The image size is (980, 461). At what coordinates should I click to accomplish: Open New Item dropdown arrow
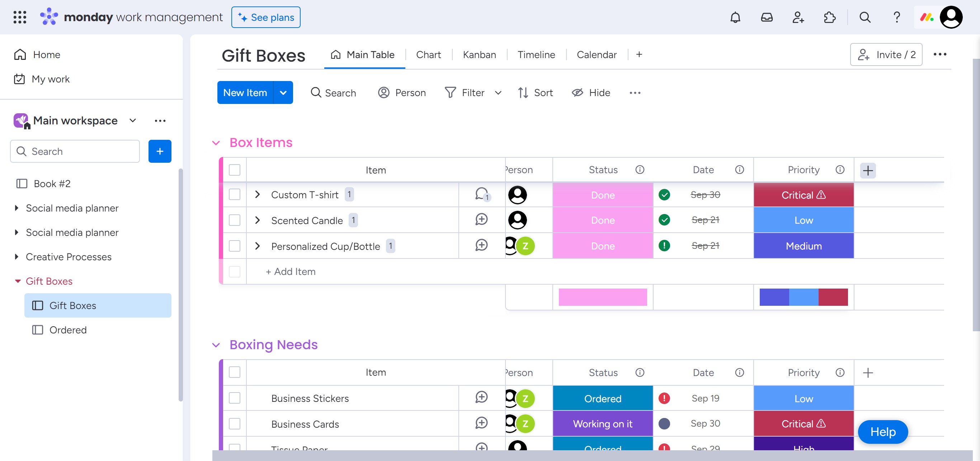tap(283, 93)
